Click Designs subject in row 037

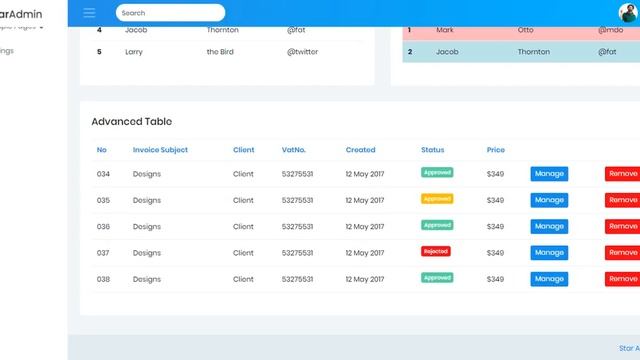click(x=147, y=253)
